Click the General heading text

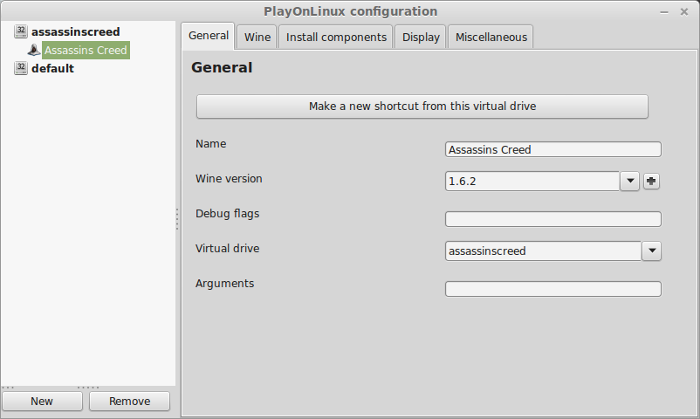point(222,67)
